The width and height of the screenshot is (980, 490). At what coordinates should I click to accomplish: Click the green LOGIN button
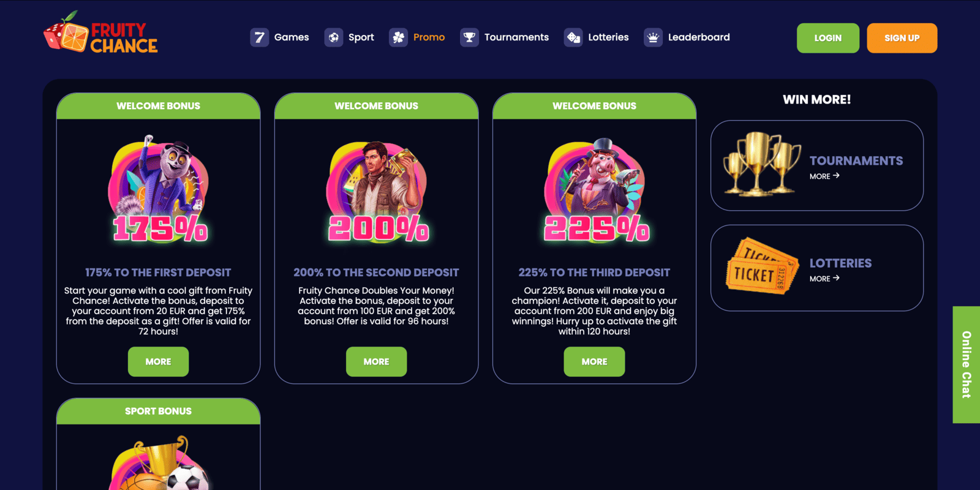828,38
